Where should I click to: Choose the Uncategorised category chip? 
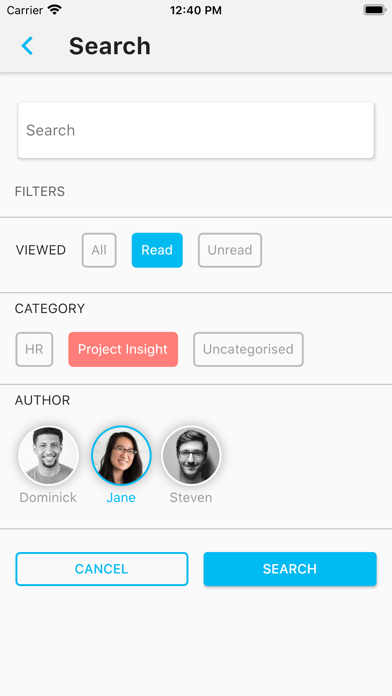coord(248,349)
